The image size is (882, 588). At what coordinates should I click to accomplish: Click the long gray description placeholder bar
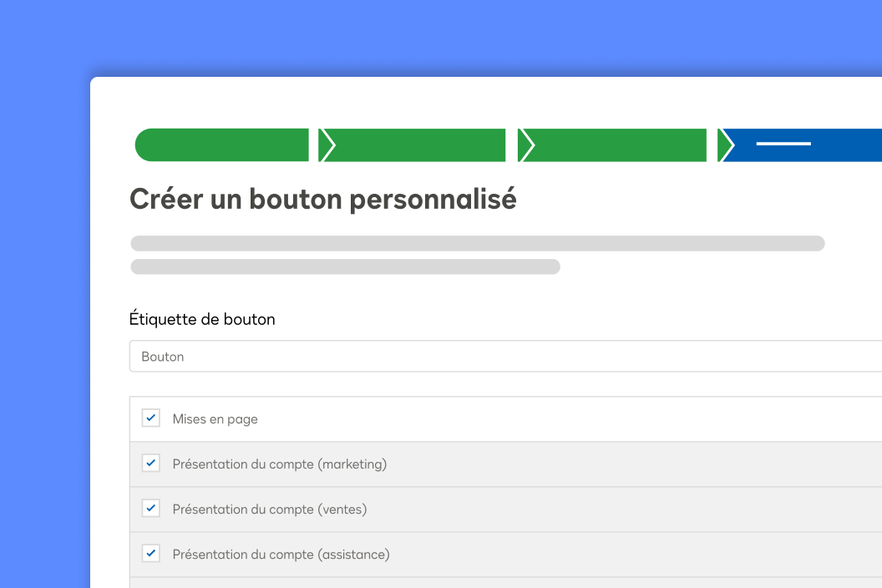click(476, 243)
